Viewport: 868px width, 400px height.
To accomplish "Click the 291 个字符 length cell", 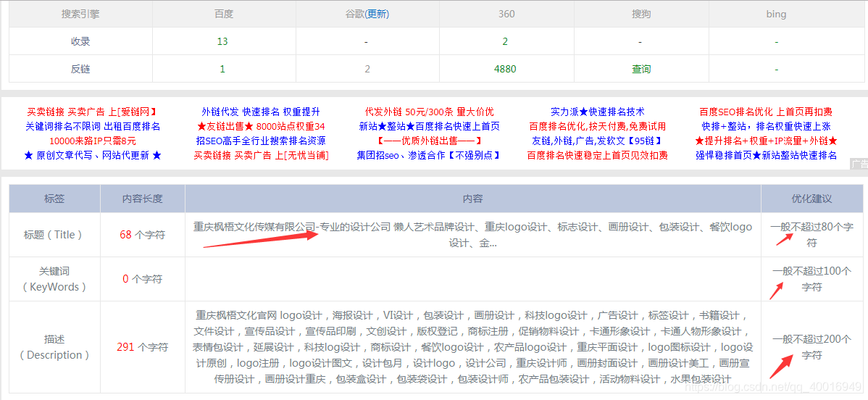I will (x=142, y=347).
